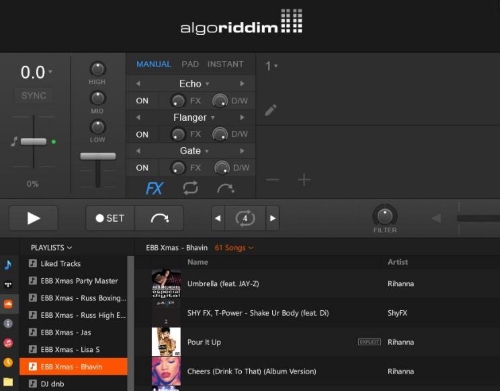
Task: Sort by Artist column header
Action: [398, 262]
